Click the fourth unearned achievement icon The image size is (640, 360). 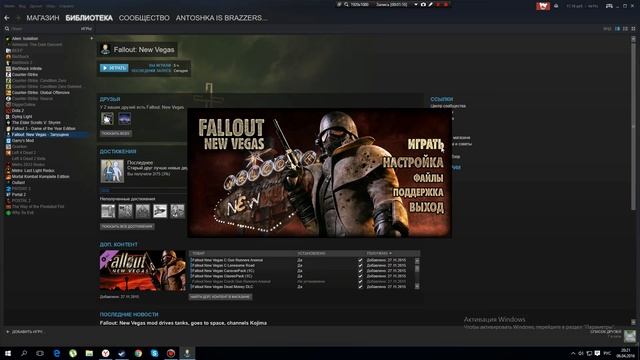point(160,211)
